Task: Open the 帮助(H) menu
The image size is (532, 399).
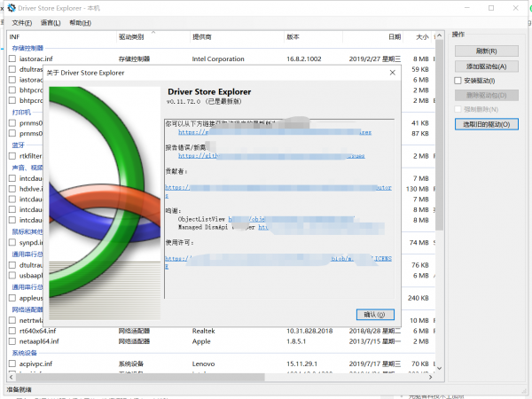Action: pyautogui.click(x=80, y=23)
